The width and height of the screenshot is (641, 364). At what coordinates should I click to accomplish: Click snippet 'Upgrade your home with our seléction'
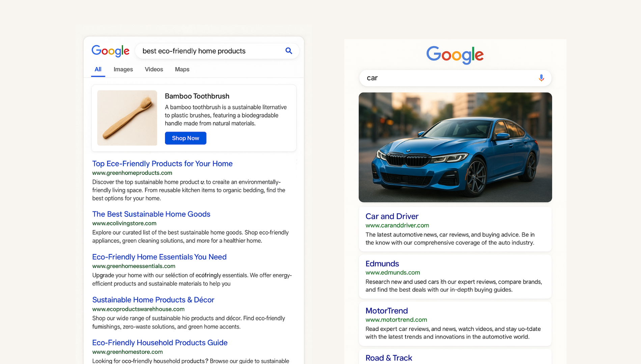192,279
